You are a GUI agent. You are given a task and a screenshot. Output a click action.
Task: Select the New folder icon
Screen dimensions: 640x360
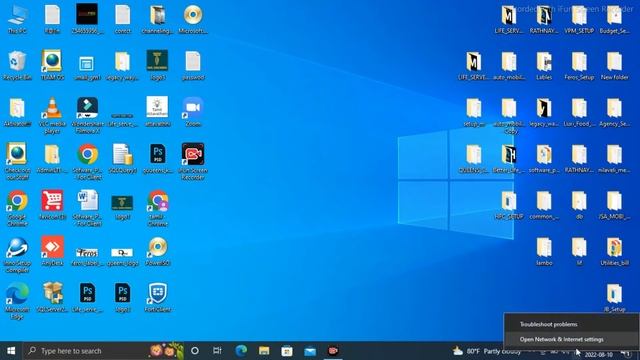[x=614, y=65]
